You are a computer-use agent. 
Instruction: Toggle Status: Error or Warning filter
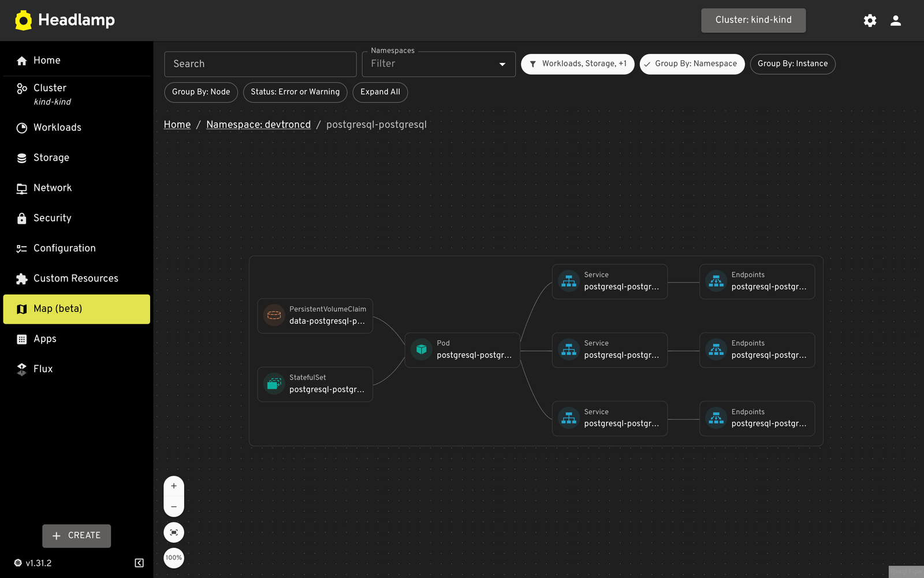[295, 92]
